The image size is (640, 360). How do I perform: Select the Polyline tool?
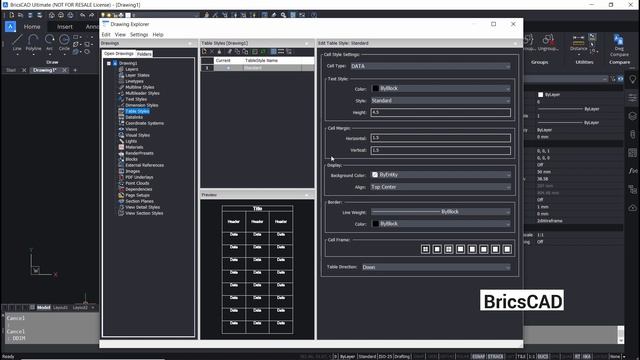click(33, 43)
